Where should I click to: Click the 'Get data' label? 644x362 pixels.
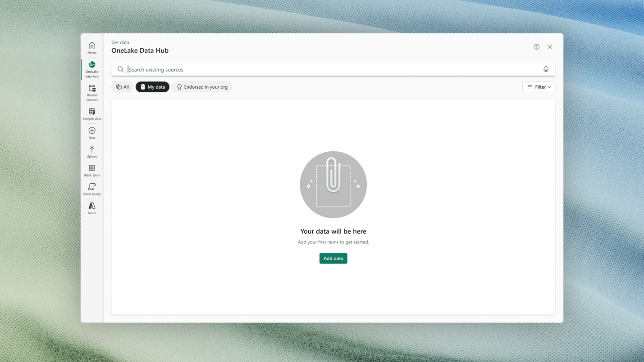click(x=120, y=42)
